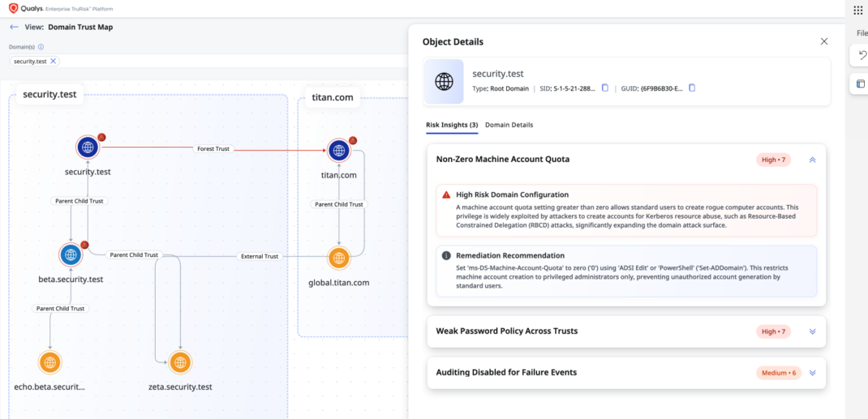Click the High • 7 badge on Machine Account Quota
This screenshot has width=868, height=419.
[x=773, y=160]
